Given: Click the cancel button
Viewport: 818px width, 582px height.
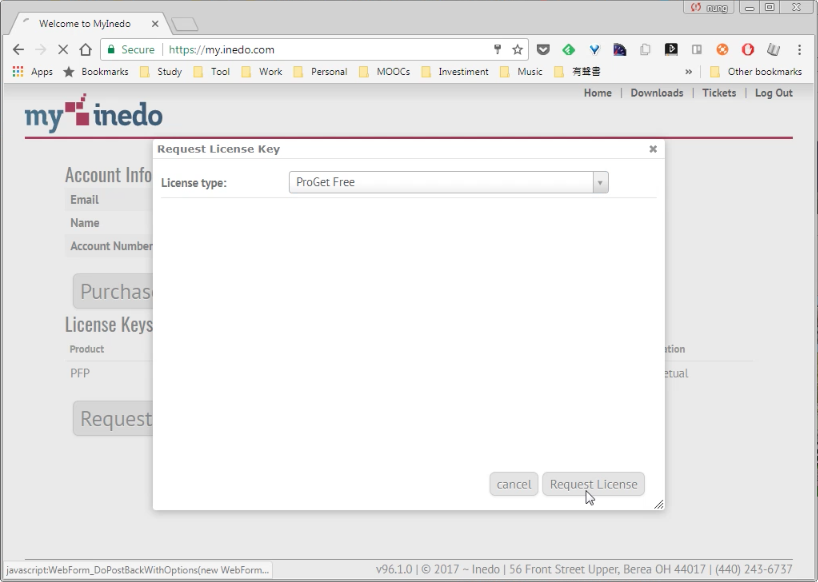Looking at the screenshot, I should pyautogui.click(x=513, y=484).
